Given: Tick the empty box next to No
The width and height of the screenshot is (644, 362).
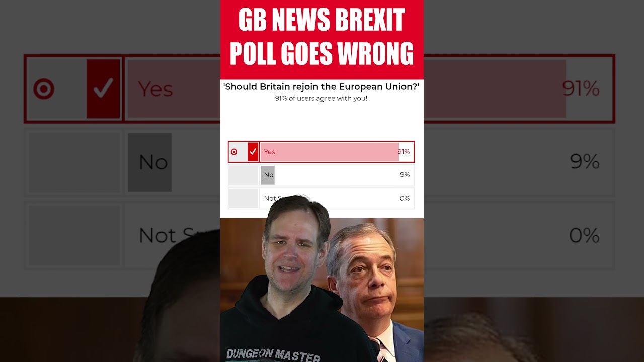Looking at the screenshot, I should (244, 175).
